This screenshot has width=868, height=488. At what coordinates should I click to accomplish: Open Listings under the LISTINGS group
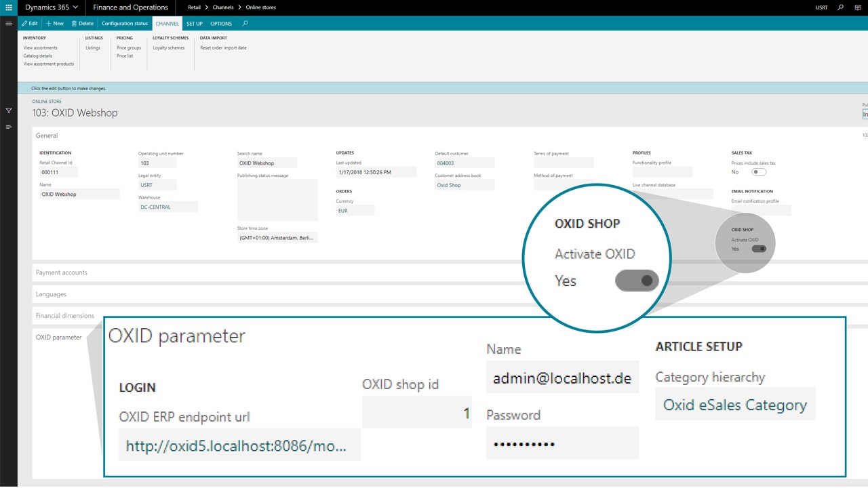[x=93, y=48]
